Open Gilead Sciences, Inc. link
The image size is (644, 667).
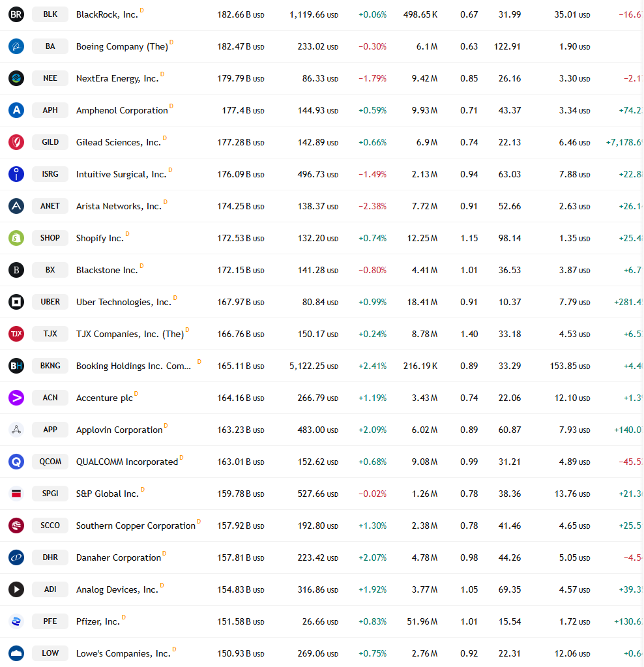119,143
